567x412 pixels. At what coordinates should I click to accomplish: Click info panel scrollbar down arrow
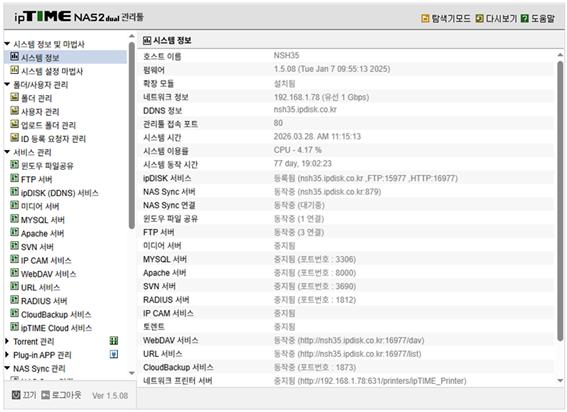click(560, 381)
